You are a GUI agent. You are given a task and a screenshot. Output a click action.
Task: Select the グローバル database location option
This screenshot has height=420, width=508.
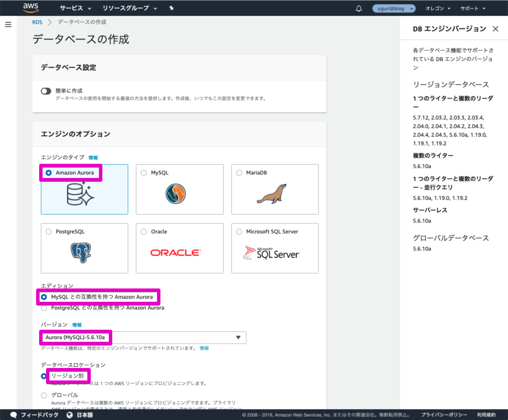(x=43, y=395)
